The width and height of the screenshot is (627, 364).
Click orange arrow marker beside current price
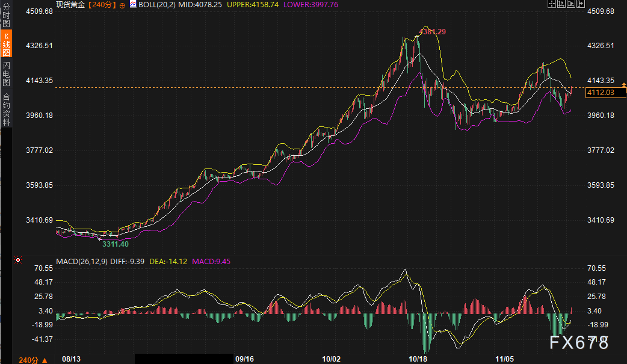point(623,85)
